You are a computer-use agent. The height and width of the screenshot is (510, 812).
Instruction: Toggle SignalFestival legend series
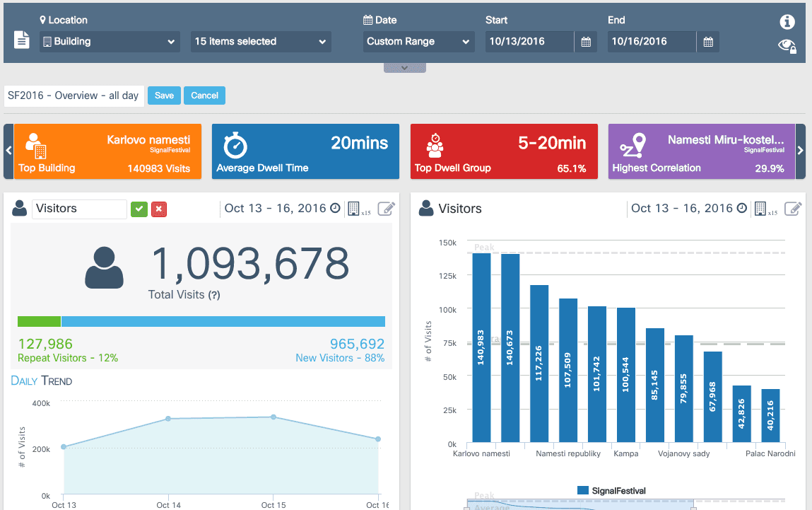tap(611, 490)
